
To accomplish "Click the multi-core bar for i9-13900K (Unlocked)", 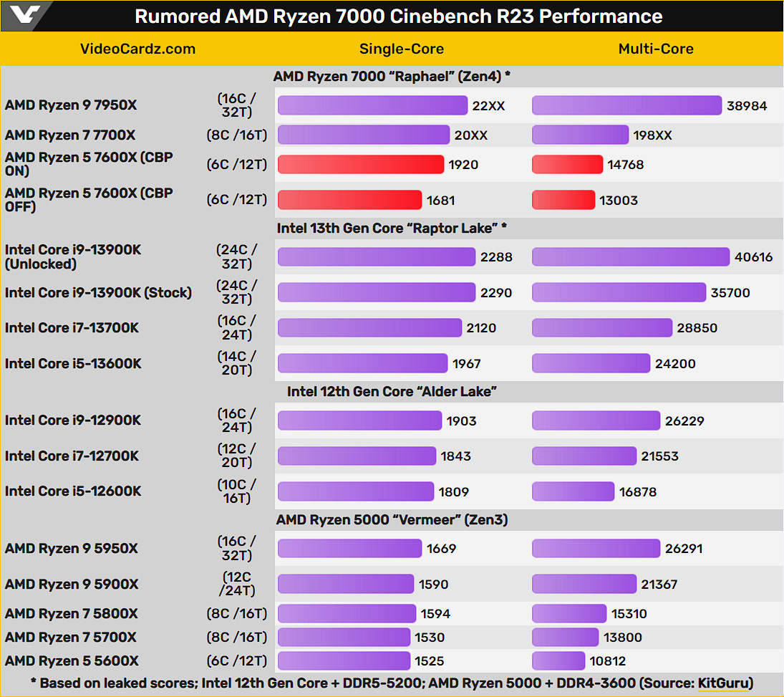I will pyautogui.click(x=631, y=257).
